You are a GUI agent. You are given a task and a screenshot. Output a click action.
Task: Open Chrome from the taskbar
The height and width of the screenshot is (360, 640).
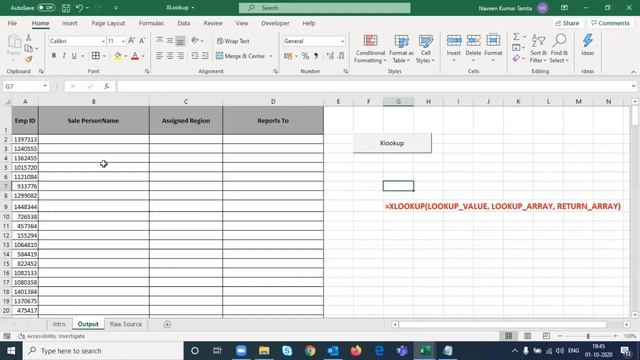(x=310, y=351)
